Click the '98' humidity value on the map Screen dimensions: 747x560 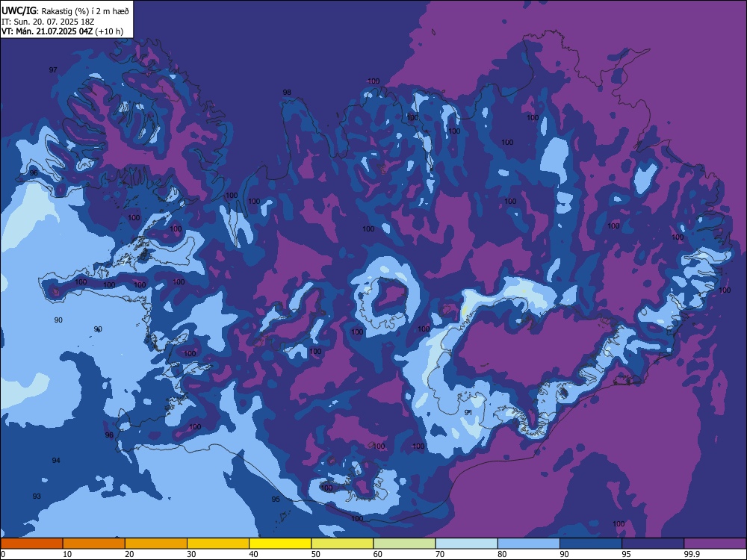[287, 93]
